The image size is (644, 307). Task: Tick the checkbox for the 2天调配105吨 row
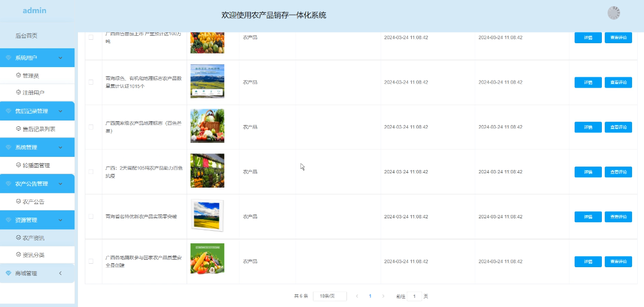click(x=91, y=172)
